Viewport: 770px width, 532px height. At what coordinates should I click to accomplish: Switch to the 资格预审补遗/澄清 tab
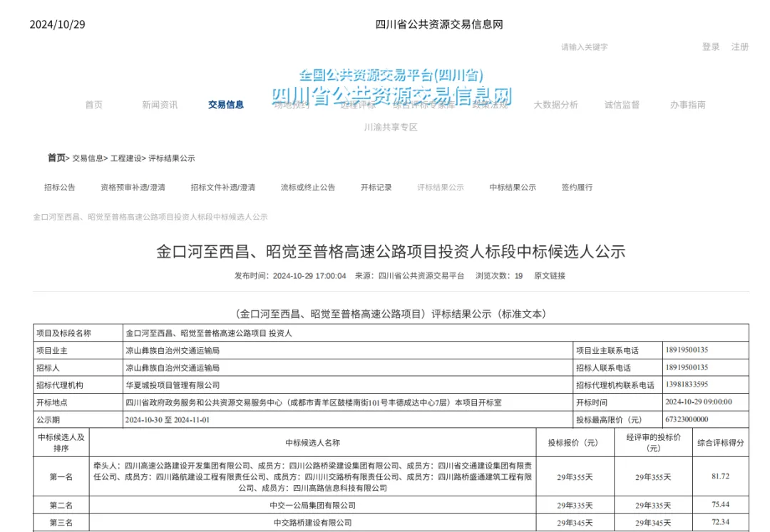[133, 187]
